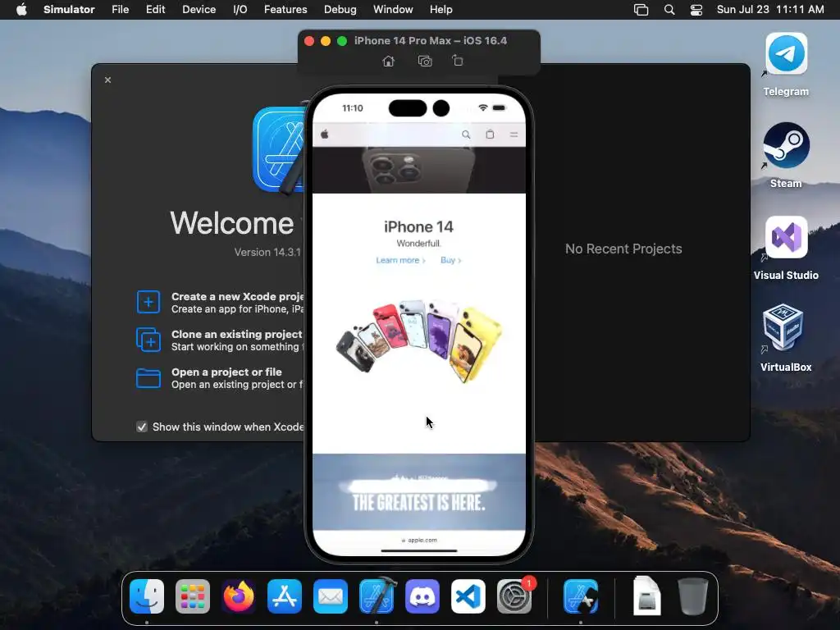Viewport: 840px width, 630px height.
Task: Open the Debug menu
Action: (340, 10)
